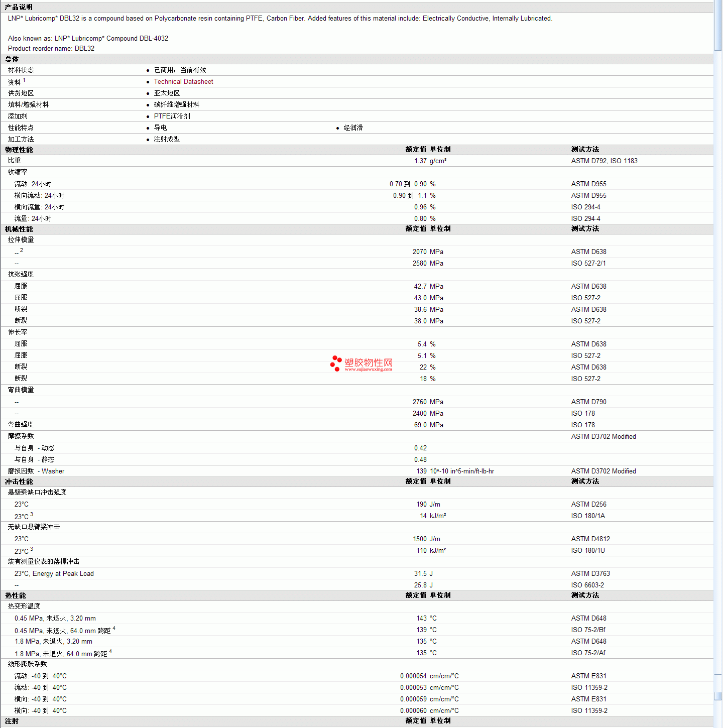The image size is (723, 728).
Task: Click the value '已商用: 当前有效'
Action: click(180, 70)
